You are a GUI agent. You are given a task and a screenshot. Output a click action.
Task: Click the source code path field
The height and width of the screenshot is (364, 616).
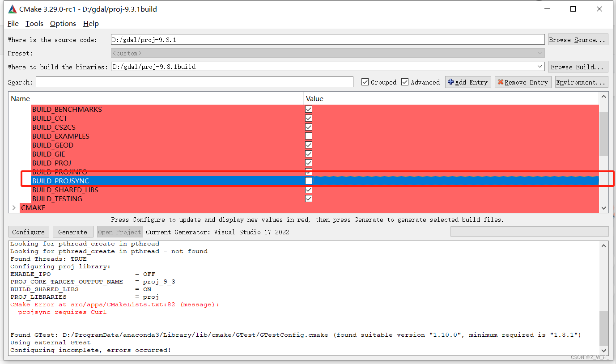pos(327,40)
